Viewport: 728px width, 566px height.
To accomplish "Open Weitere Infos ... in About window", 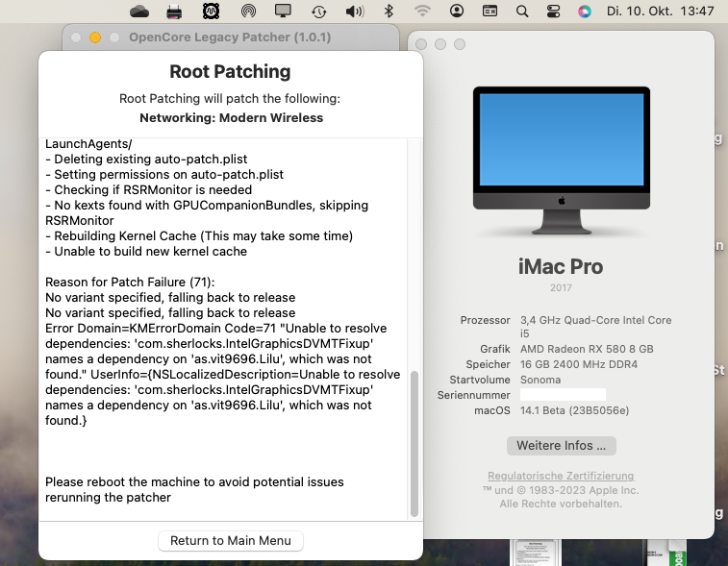I will pos(561,445).
